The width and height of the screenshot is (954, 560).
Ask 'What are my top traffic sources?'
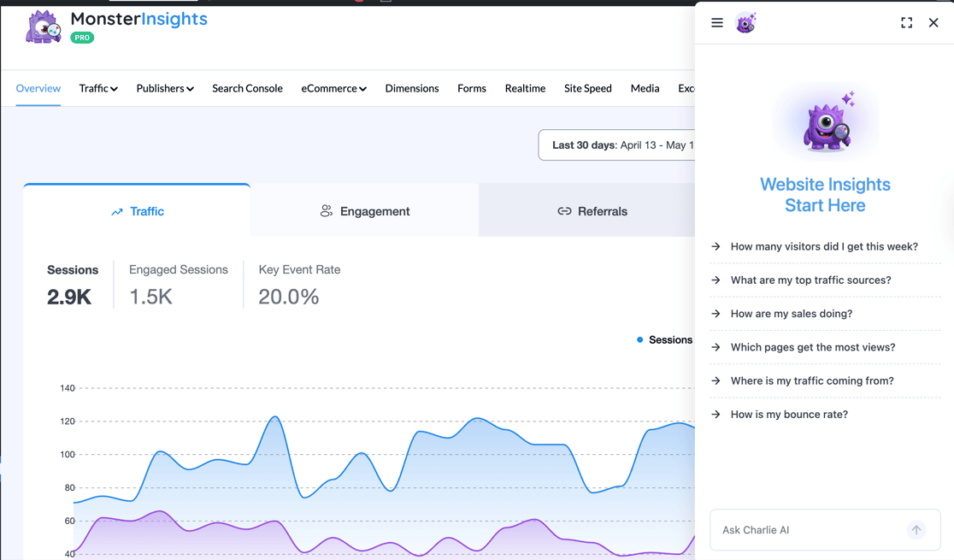825,280
